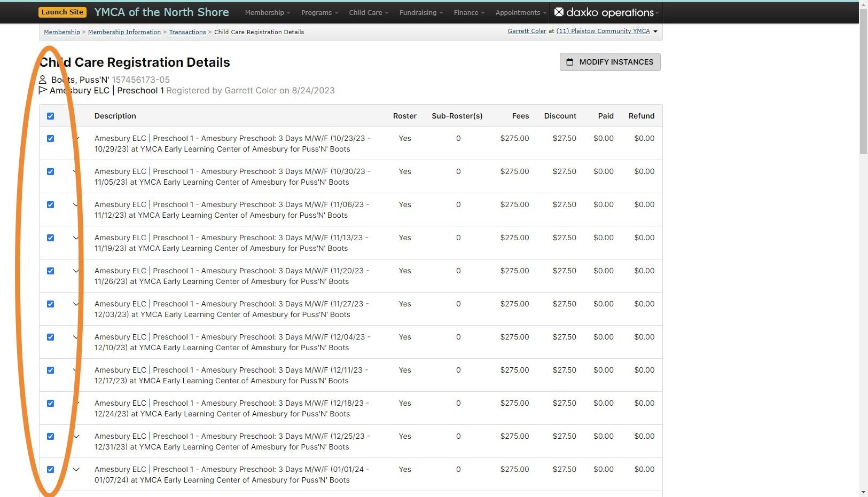Uncheck the 12/25/23 - 12/31/23 session checkbox
The image size is (868, 497).
point(51,436)
